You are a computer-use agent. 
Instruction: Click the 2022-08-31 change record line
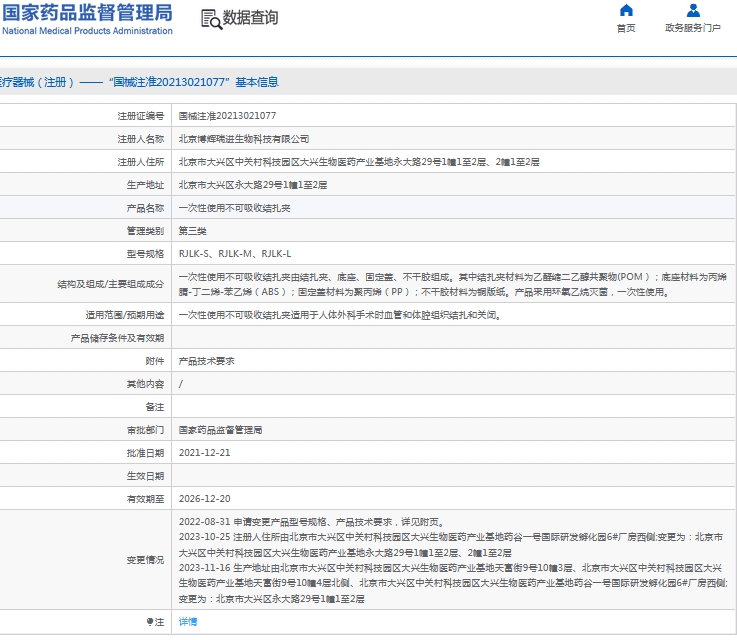click(x=312, y=522)
